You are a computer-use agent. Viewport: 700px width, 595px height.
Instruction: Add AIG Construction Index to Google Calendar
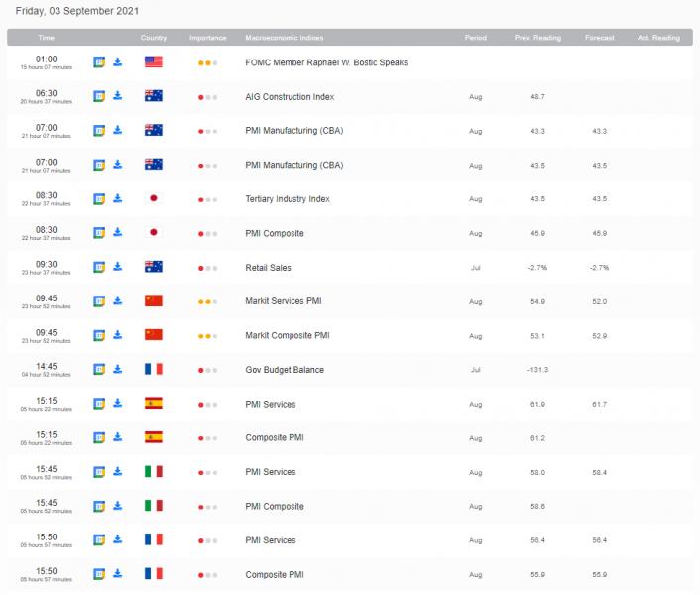pos(99,96)
